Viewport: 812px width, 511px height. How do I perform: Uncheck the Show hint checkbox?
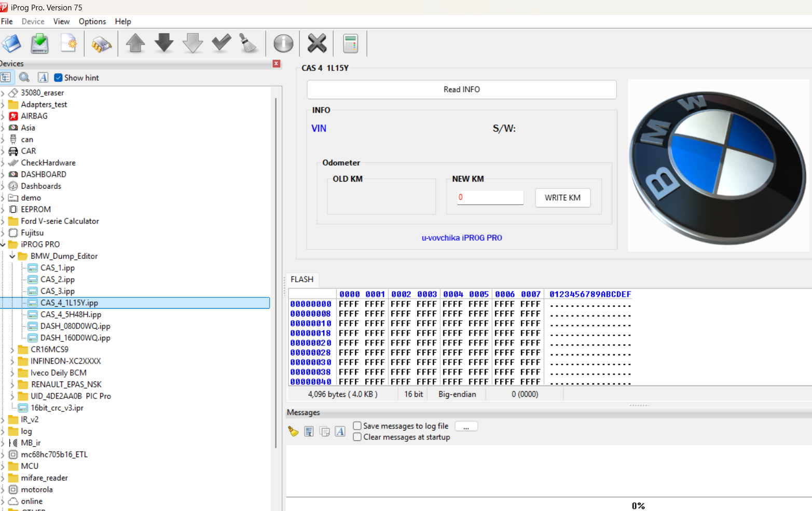click(x=59, y=78)
